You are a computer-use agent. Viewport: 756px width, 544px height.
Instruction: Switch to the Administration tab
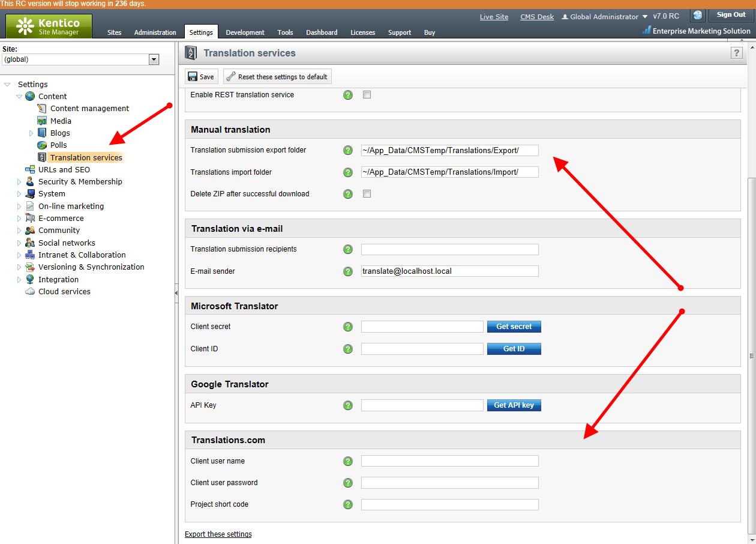pyautogui.click(x=155, y=32)
